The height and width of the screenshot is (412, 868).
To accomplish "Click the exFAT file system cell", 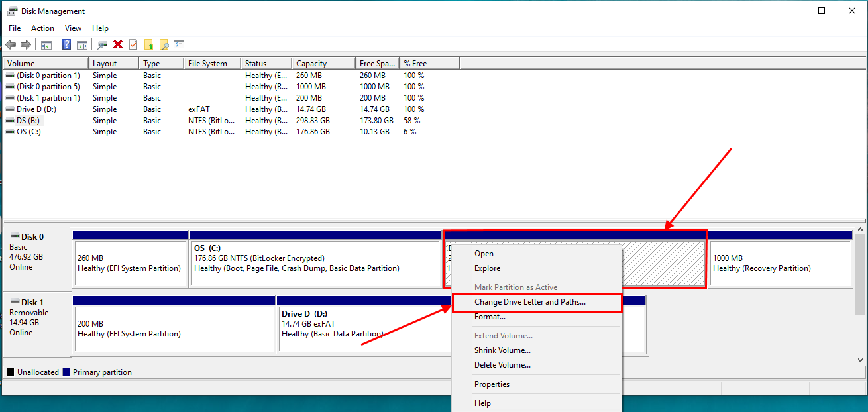I will (199, 109).
